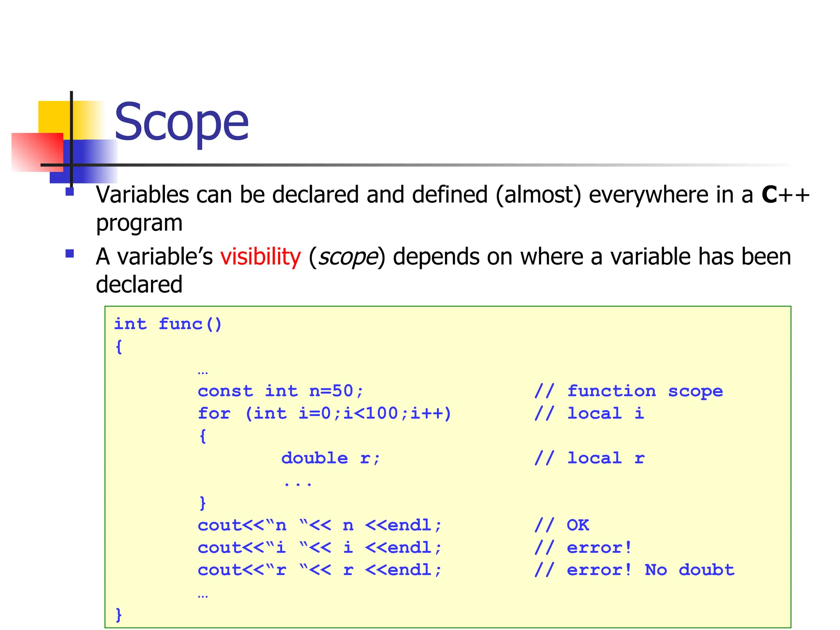Screen dimensions: 840x630
Task: Click the word "everywhere" in first bullet
Action: click(649, 195)
